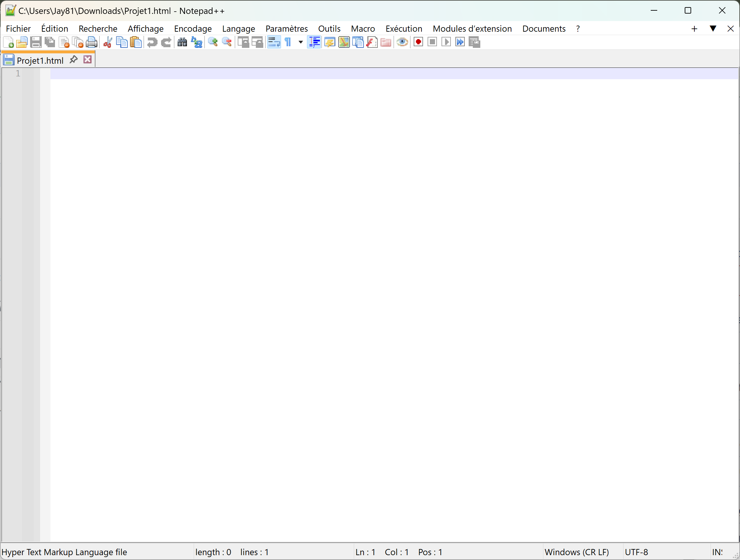Click the Document Map icon

tap(344, 42)
